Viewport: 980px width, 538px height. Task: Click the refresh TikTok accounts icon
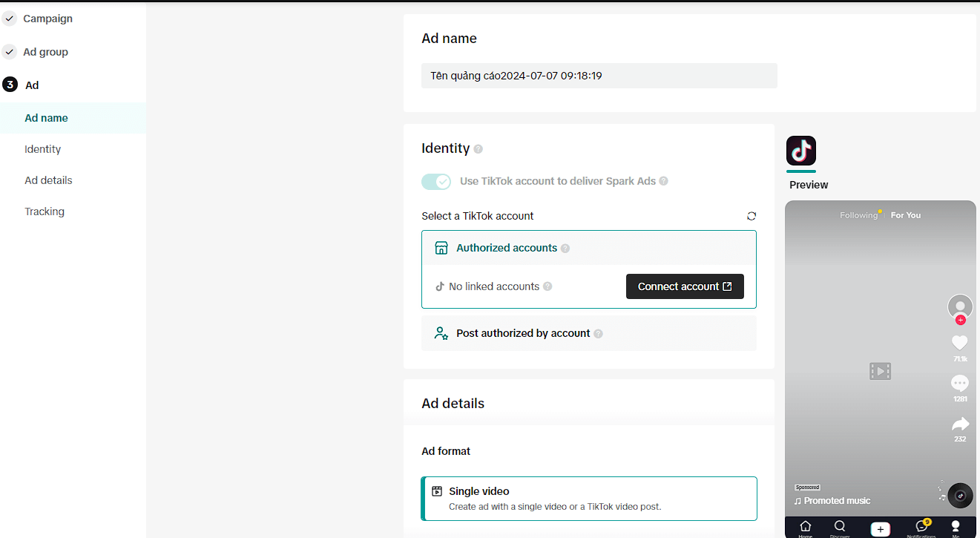752,216
